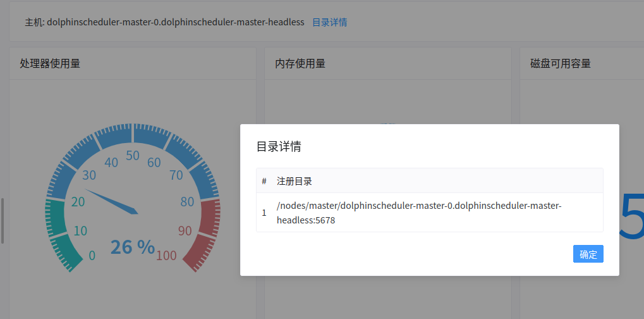This screenshot has width=644, height=319.
Task: Click the # column header
Action: pos(264,181)
